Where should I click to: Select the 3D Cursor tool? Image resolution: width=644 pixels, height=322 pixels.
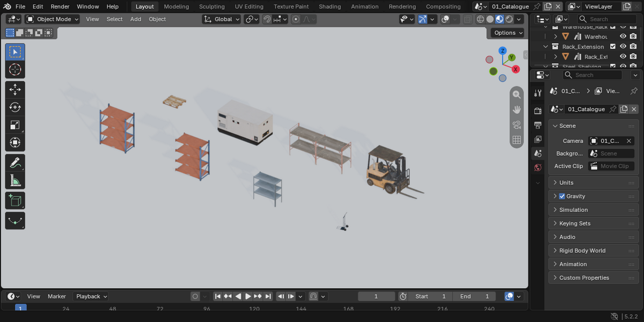click(x=15, y=70)
